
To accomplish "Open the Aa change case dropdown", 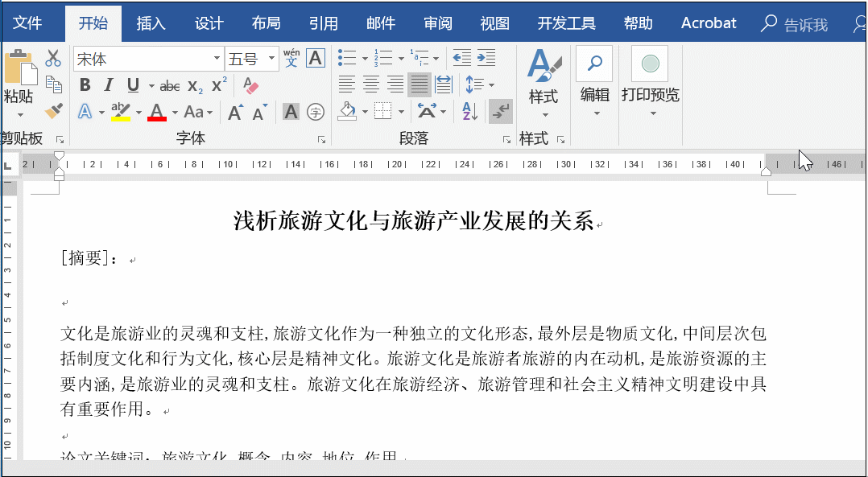I will click(x=197, y=112).
